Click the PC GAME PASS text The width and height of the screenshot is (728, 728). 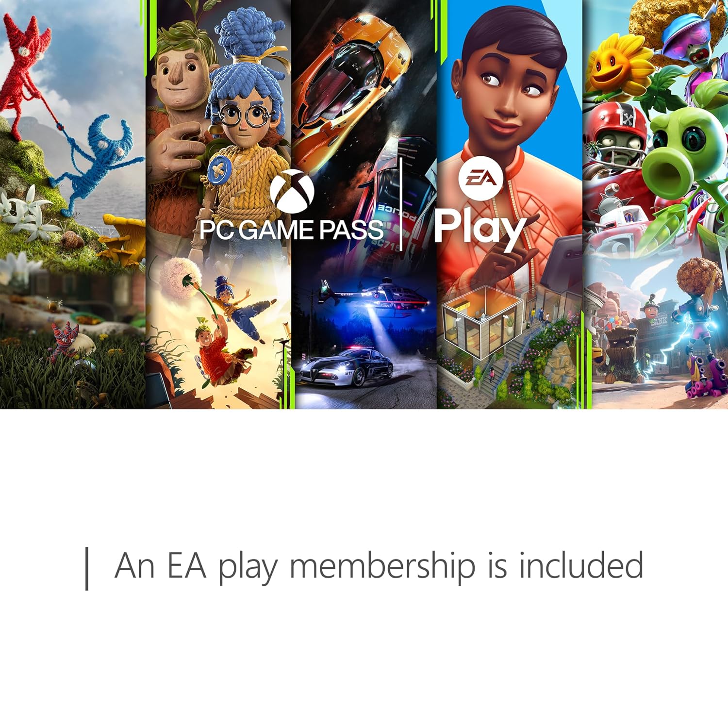(x=291, y=230)
